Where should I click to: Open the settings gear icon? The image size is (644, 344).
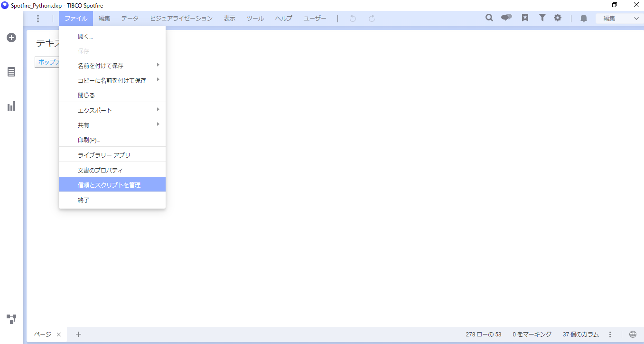coord(558,18)
